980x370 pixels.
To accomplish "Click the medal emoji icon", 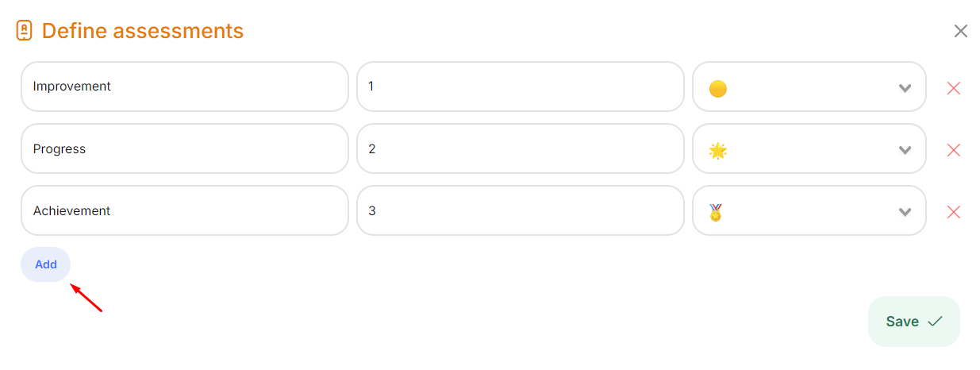I will 716,212.
